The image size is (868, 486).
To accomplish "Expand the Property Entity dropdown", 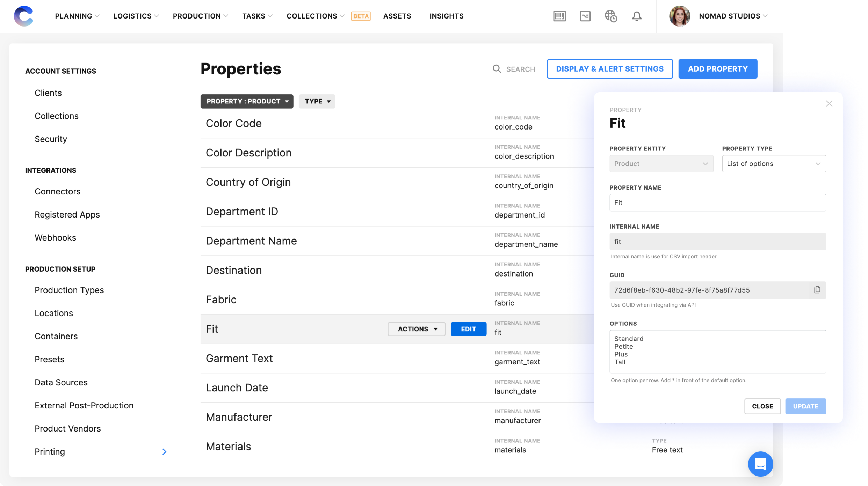I will 661,163.
